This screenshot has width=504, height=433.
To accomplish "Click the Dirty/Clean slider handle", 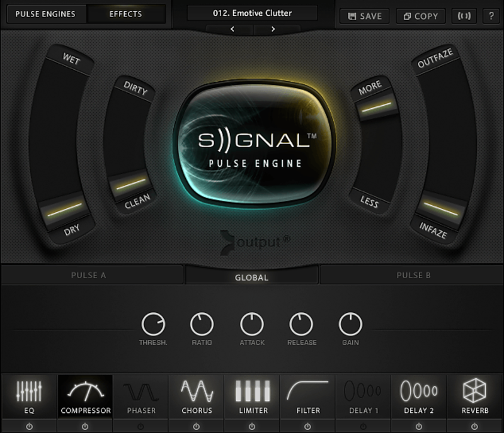I will click(x=130, y=184).
